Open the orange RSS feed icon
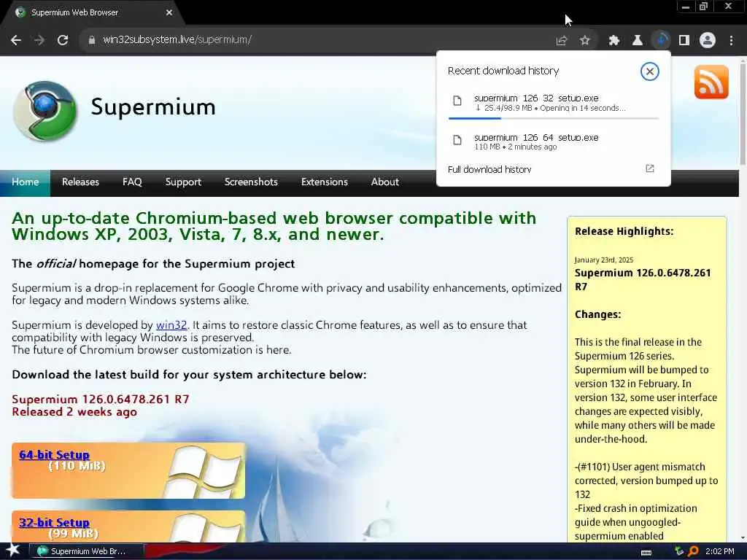 [x=711, y=82]
